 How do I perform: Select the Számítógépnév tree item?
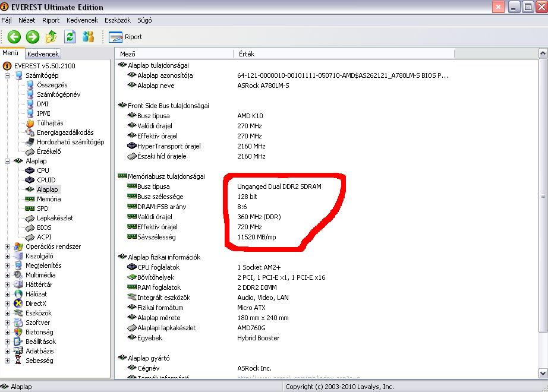58,94
